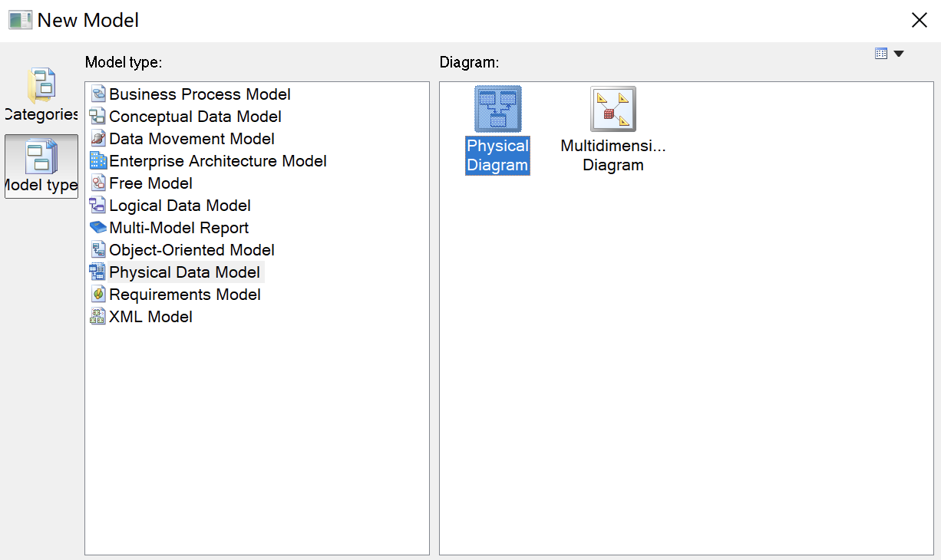
Task: Close the New Model dialog
Action: [919, 21]
